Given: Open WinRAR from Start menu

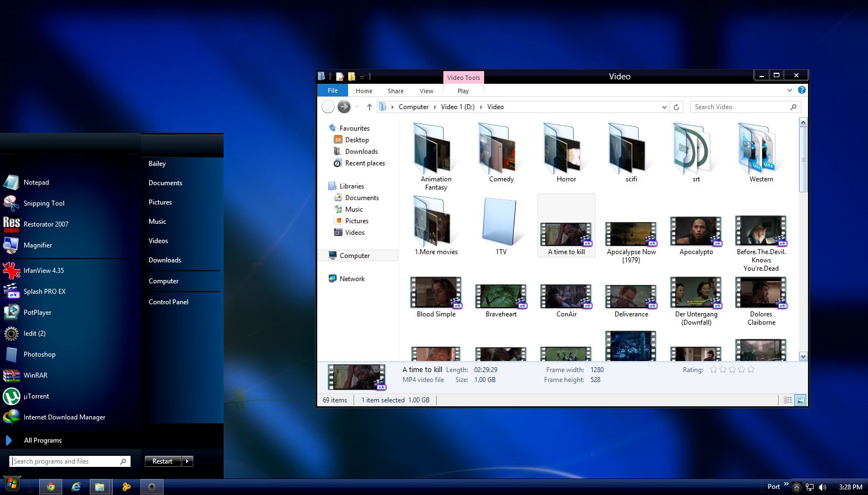Looking at the screenshot, I should (x=36, y=375).
